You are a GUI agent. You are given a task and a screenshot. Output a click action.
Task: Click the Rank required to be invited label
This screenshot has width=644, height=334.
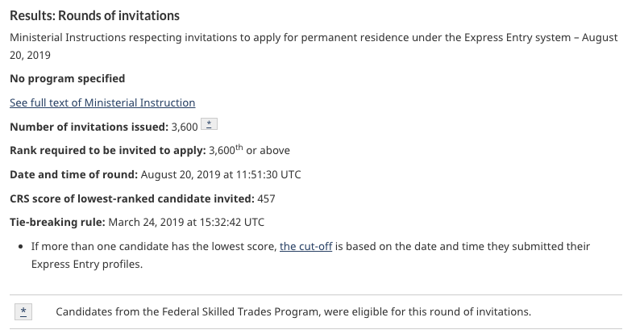click(108, 151)
